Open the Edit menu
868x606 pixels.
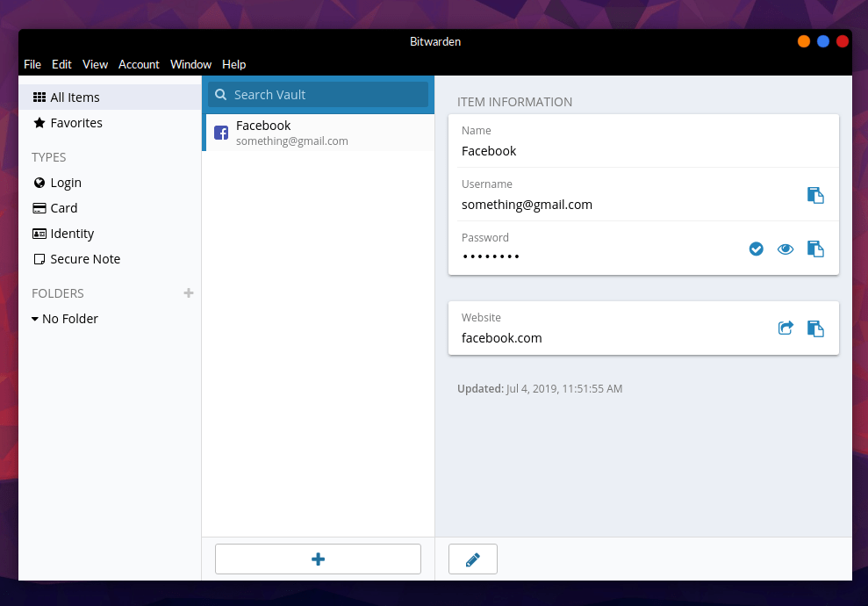[61, 64]
